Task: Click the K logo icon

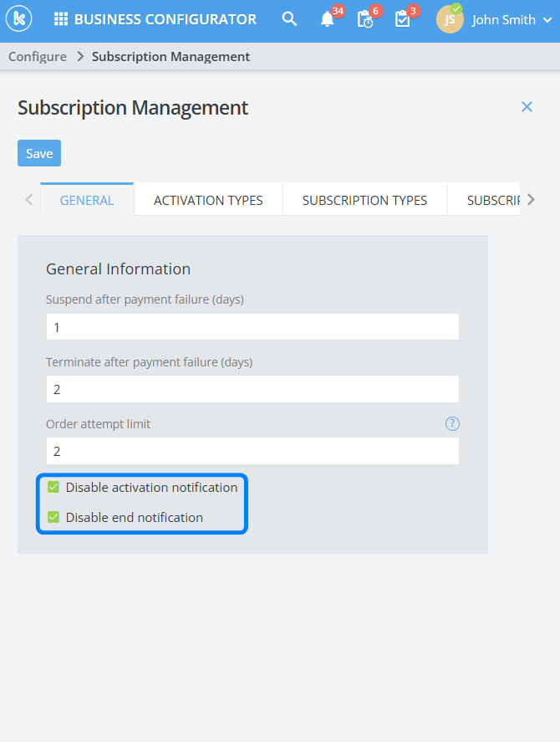Action: [18, 19]
